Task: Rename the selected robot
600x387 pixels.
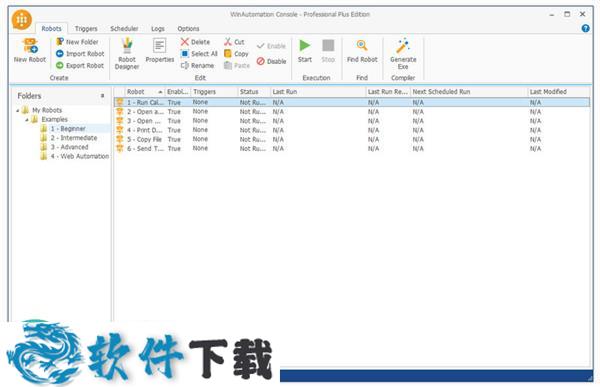Action: pos(197,65)
